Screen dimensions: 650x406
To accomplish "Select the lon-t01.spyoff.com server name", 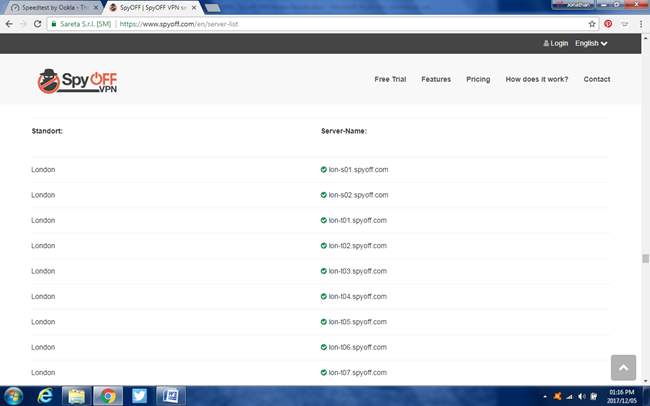I will point(358,220).
